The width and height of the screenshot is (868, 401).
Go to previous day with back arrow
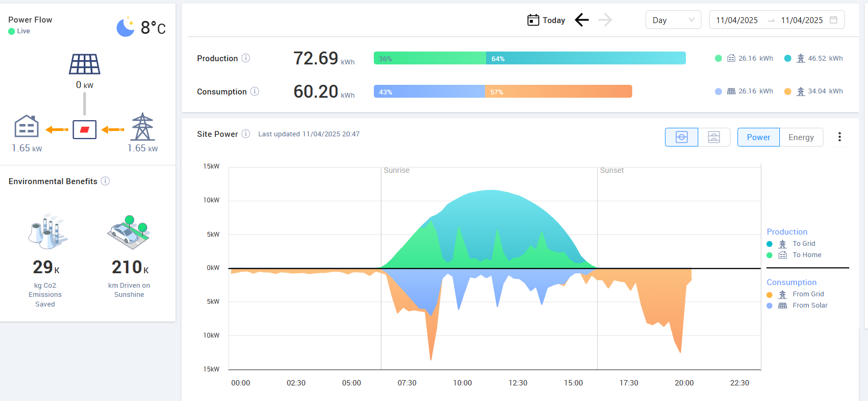[x=582, y=20]
